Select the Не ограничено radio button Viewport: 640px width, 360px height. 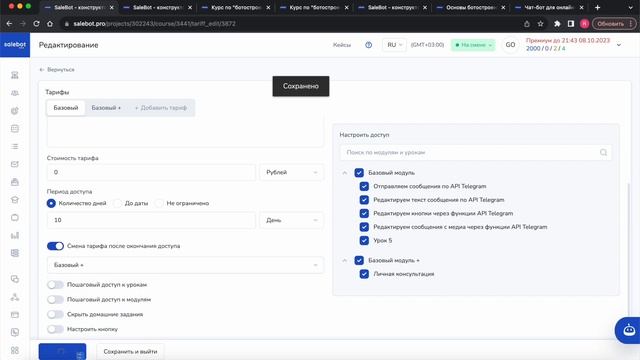(x=159, y=203)
